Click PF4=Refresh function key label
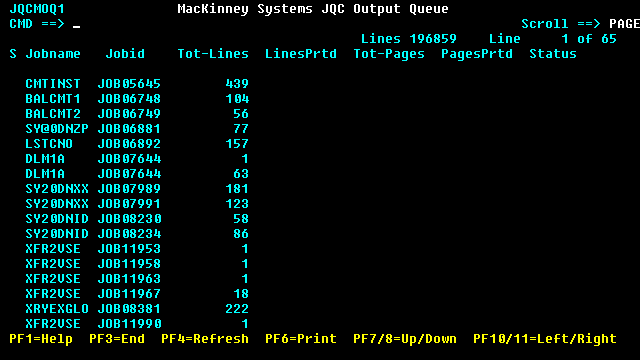This screenshot has width=640, height=360. click(205, 339)
